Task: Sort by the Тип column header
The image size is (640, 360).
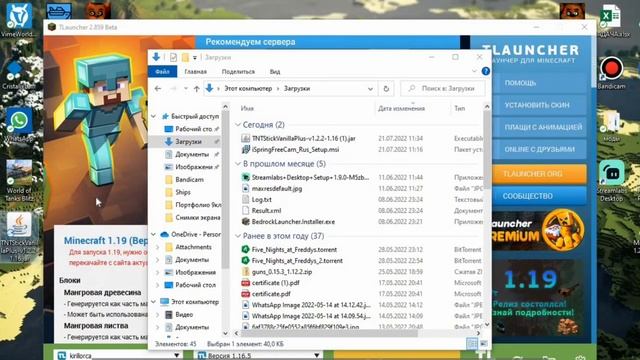Action: point(460,109)
